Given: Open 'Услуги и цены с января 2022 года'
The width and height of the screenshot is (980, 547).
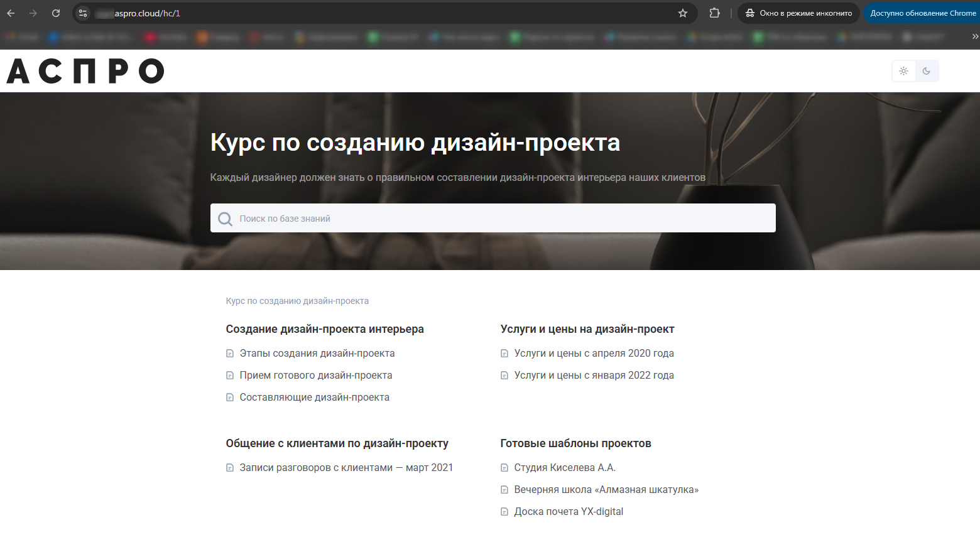Looking at the screenshot, I should (594, 376).
